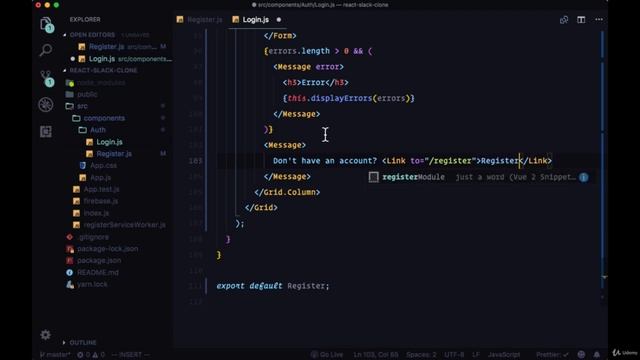Place cursor on the export default Register line
Viewport: 640px width, 360px height.
click(273, 286)
